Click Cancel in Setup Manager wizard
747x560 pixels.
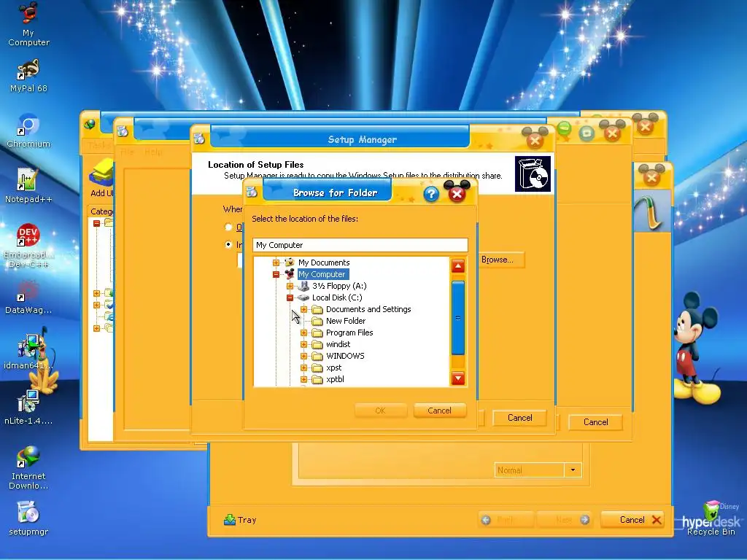tap(519, 418)
